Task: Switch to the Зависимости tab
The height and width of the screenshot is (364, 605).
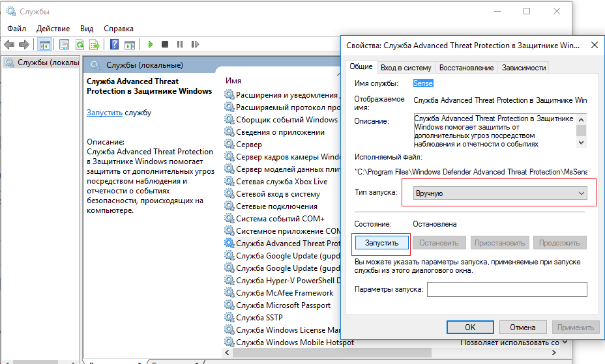Action: [524, 68]
